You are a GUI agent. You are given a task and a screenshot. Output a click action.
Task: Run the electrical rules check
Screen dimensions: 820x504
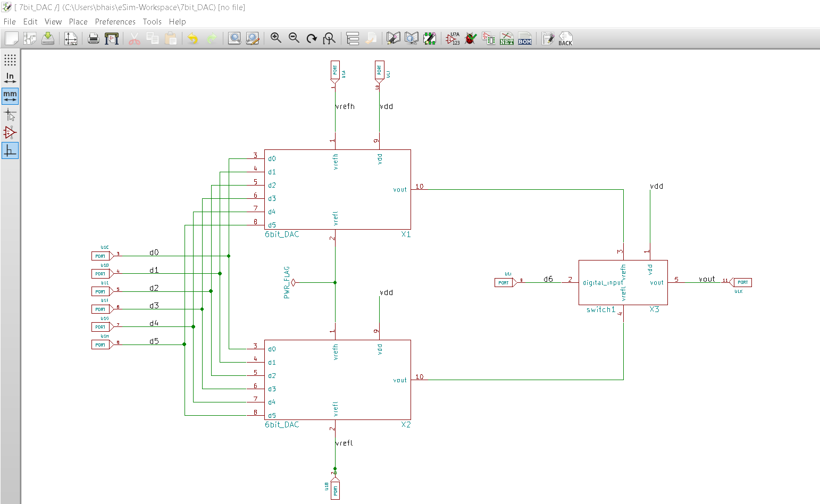point(470,38)
